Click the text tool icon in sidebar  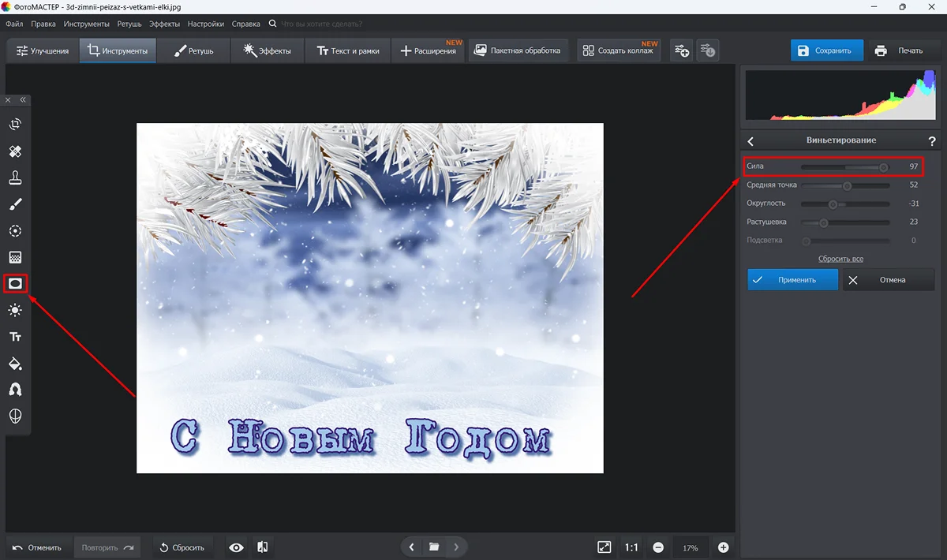tap(15, 337)
